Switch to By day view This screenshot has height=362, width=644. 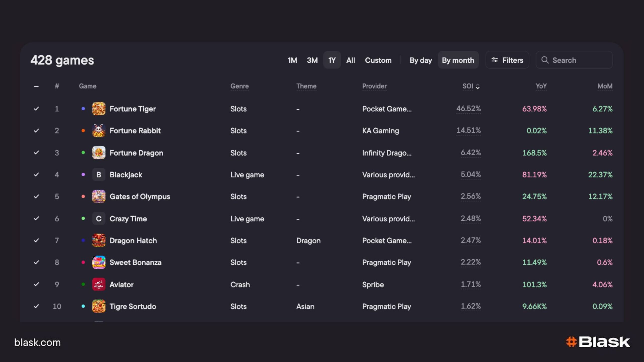coord(420,60)
